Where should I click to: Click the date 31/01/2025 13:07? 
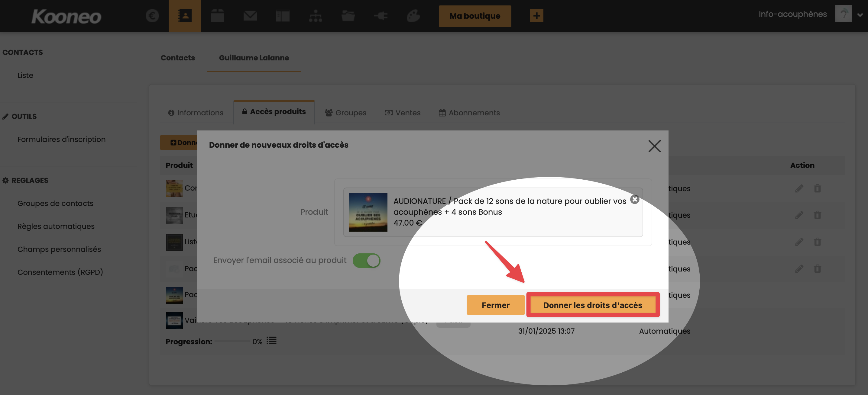[x=546, y=331]
